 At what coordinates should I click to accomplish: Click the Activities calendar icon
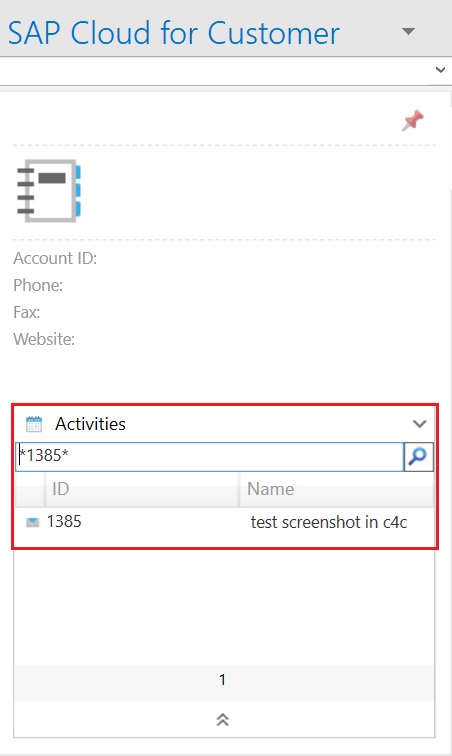click(34, 424)
